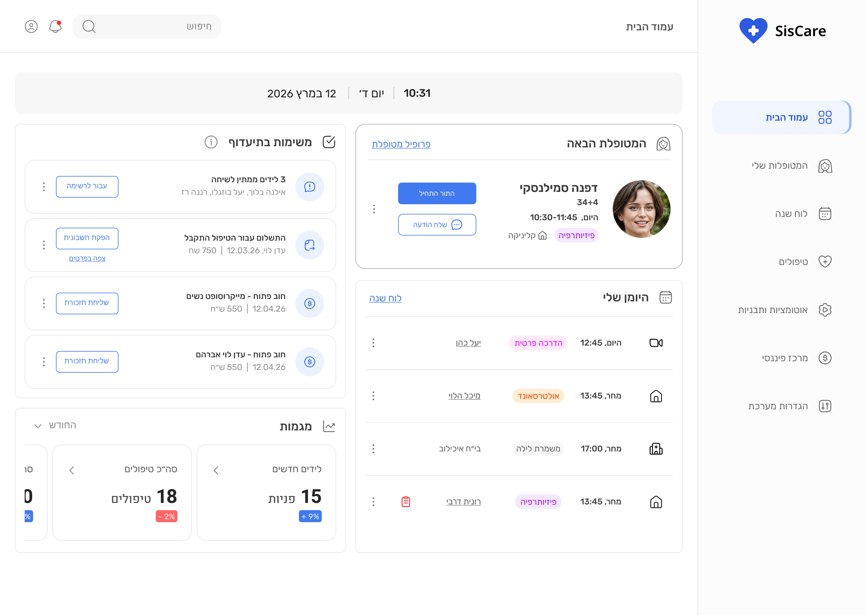This screenshot has width=866, height=616.
Task: Open options menu for מיכל הלוי appointment
Action: click(x=373, y=396)
